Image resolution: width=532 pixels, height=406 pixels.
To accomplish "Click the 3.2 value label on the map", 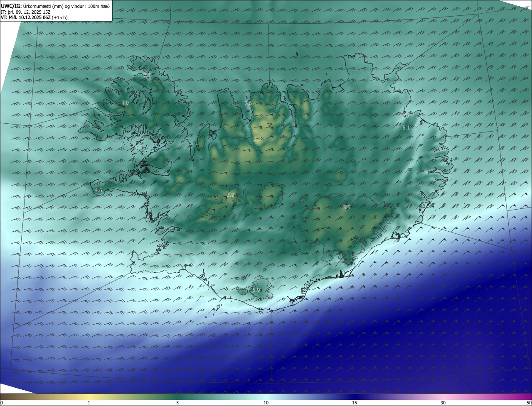I will (230, 195).
